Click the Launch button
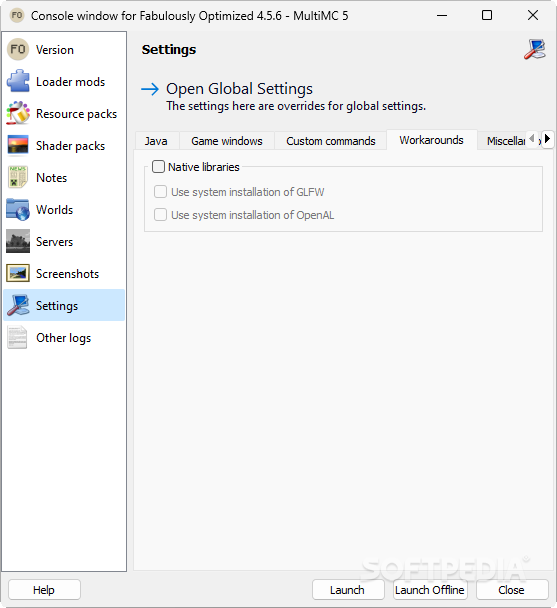The height and width of the screenshot is (608, 557). pyautogui.click(x=348, y=590)
